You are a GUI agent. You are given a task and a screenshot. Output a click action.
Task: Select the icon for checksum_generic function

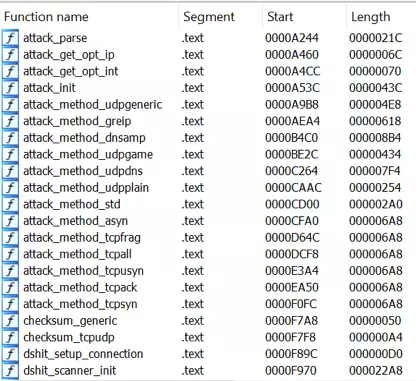coord(10,320)
